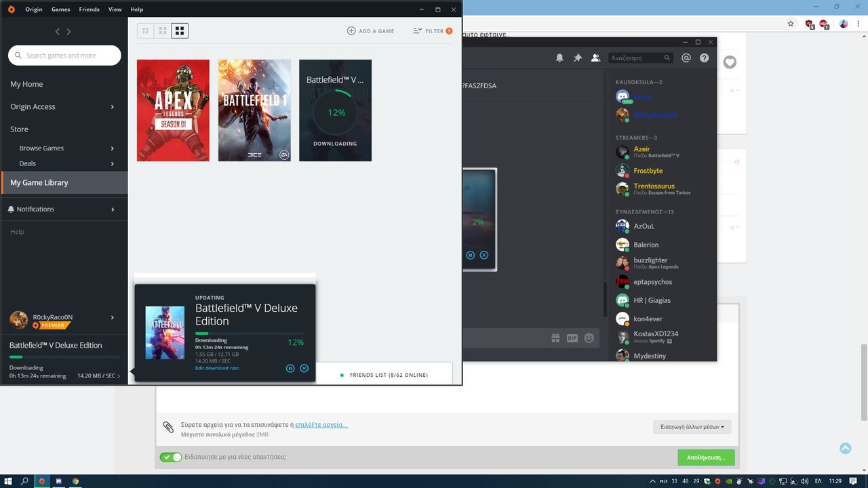This screenshot has height=488, width=868.
Task: Open Windows Start menu
Action: click(9, 481)
